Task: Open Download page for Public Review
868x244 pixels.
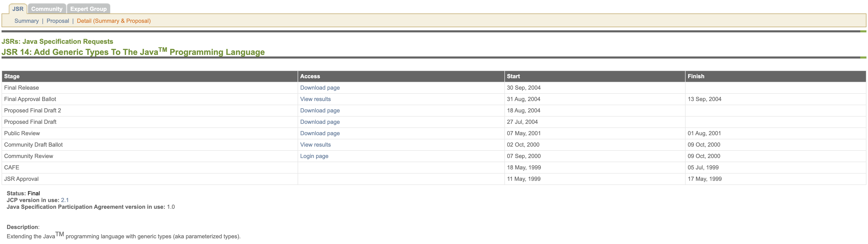Action: tap(319, 133)
